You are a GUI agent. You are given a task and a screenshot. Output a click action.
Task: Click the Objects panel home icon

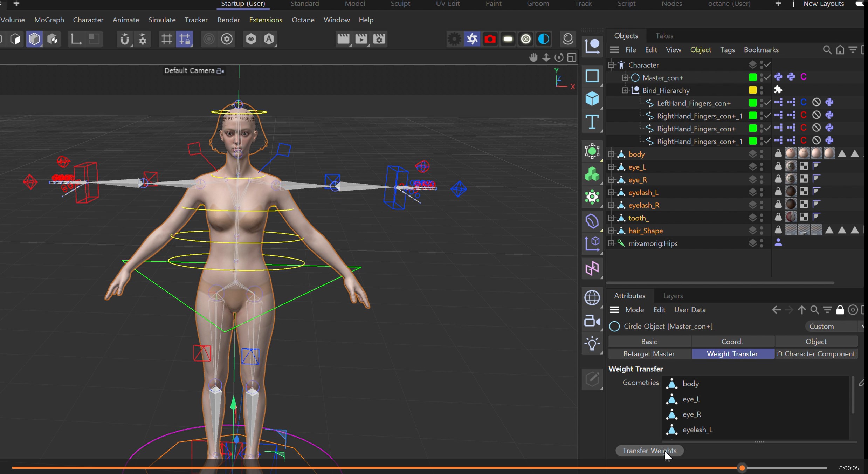pyautogui.click(x=840, y=50)
